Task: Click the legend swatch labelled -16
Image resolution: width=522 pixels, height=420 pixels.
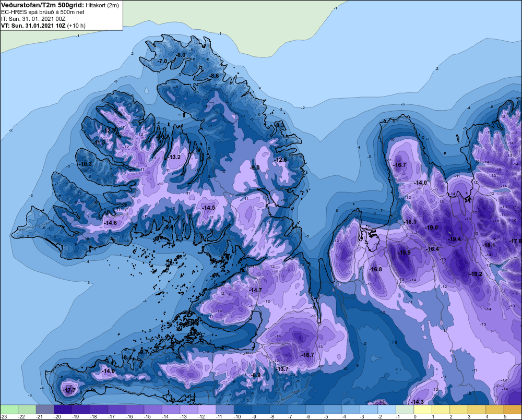Action: click(135, 410)
